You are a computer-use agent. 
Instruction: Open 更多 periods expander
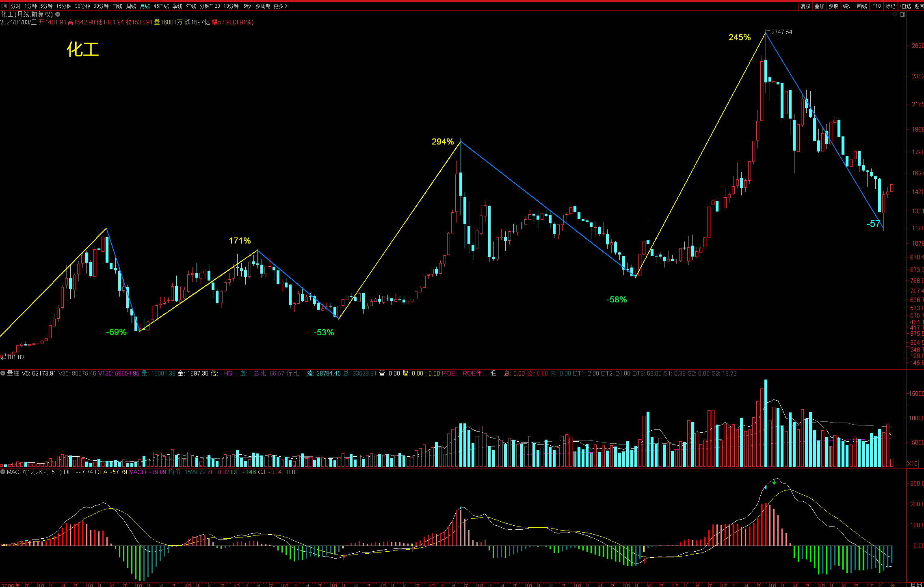280,6
